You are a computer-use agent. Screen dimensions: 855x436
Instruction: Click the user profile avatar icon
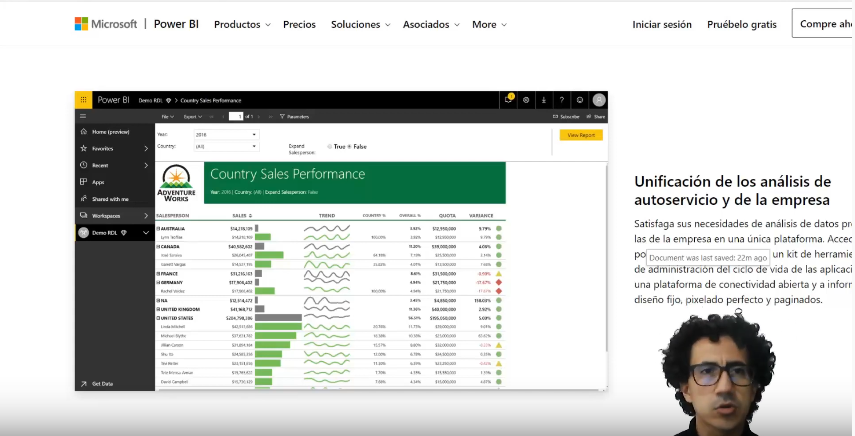tap(599, 100)
